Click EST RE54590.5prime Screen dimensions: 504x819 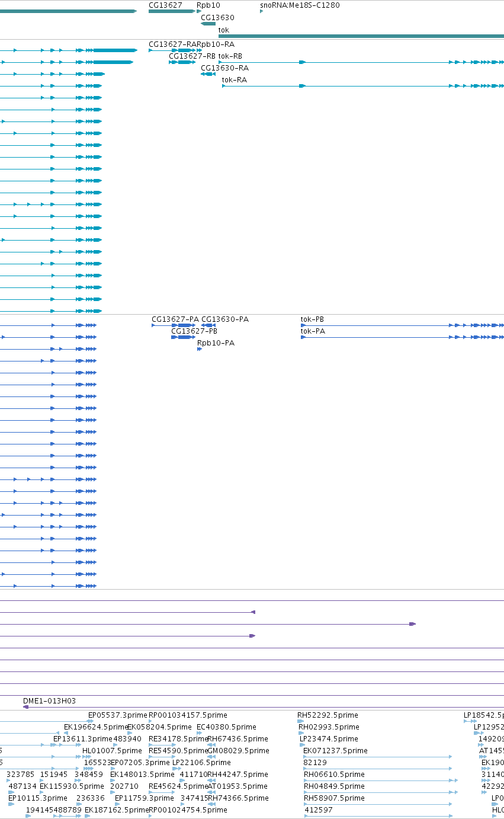pos(178,750)
